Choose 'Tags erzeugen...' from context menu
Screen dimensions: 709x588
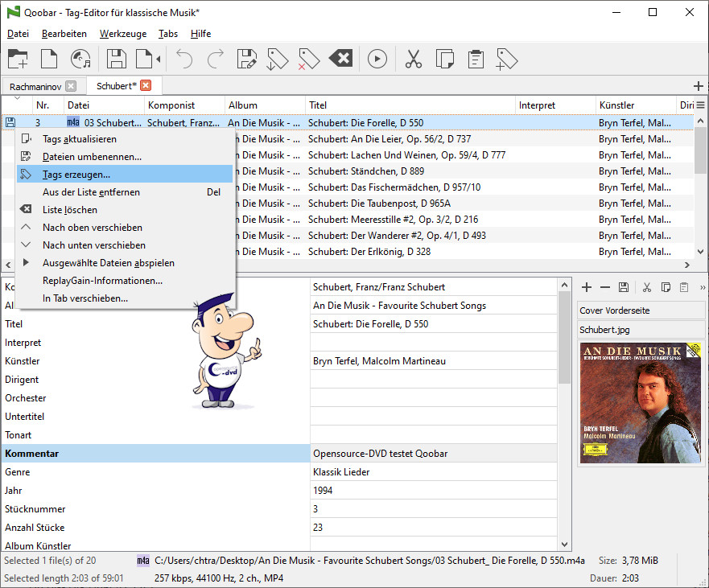[x=76, y=175]
